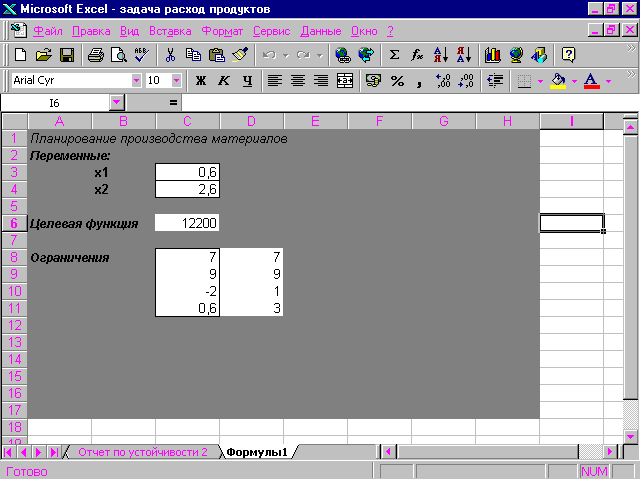Screen dimensions: 640x480
Task: Redo with the Redo arrow icon
Action: pyautogui.click(x=303, y=55)
